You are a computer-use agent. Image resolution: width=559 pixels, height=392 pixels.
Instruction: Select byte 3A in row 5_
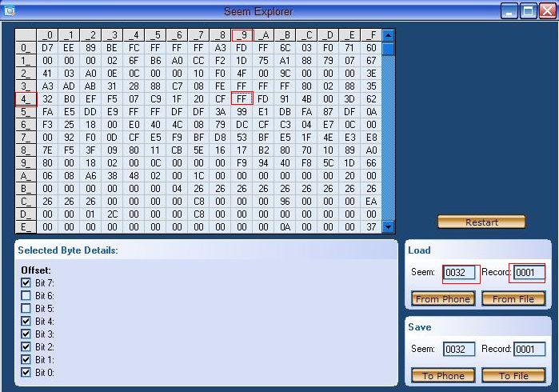220,112
